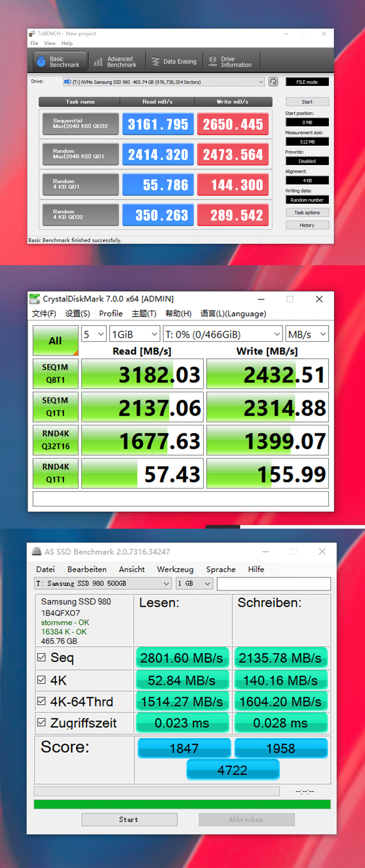Click the Start position 0 MB field

(x=307, y=122)
